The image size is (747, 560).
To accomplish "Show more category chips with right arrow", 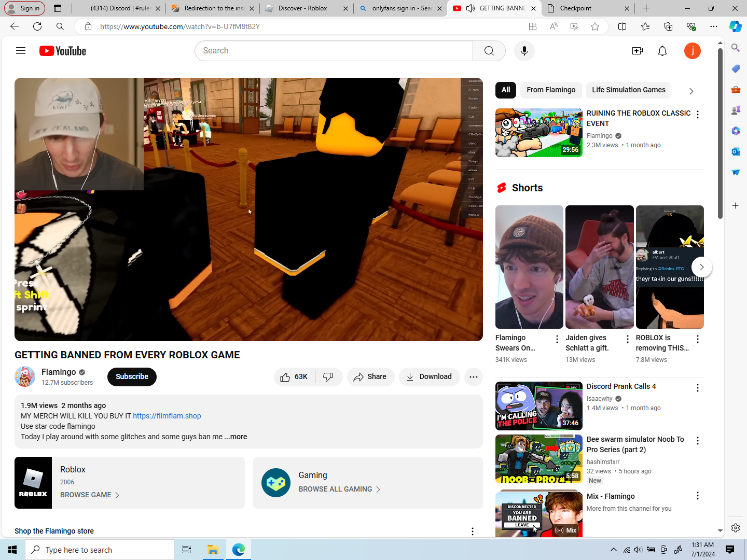I will coord(691,91).
